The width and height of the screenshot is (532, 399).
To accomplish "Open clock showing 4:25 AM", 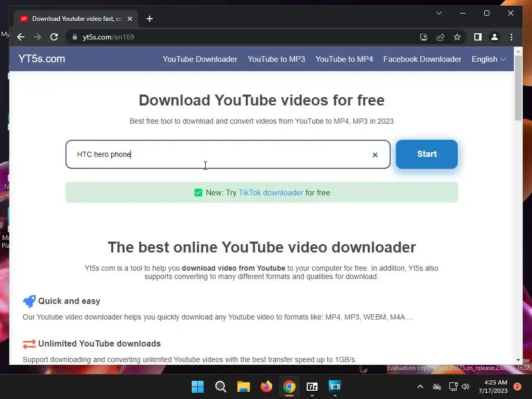I will point(493,387).
